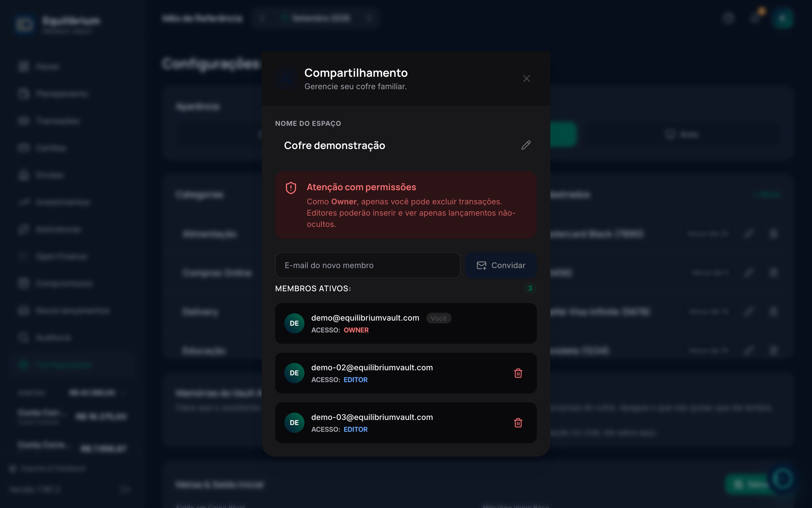Image resolution: width=812 pixels, height=508 pixels.
Task: Click the "Compartilhamento" dialog title
Action: [356, 73]
